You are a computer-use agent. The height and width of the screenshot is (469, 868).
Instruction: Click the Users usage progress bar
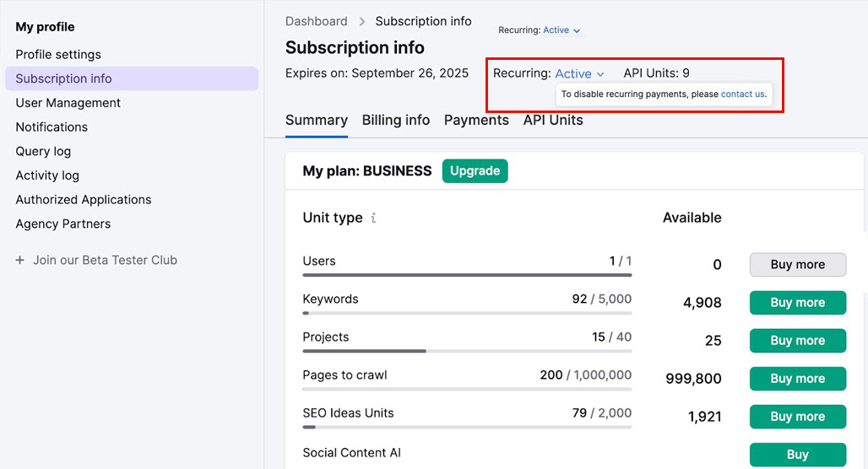[x=467, y=275]
